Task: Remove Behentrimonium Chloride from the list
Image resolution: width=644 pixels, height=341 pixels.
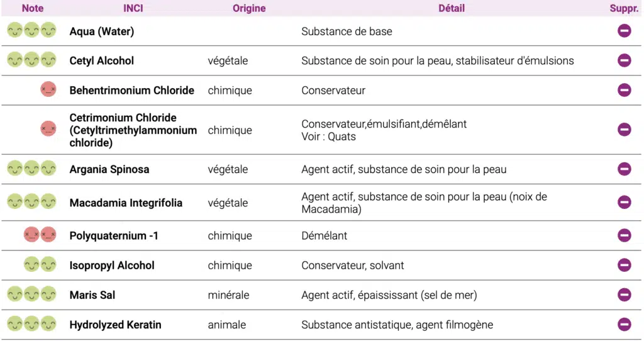Action: [624, 90]
